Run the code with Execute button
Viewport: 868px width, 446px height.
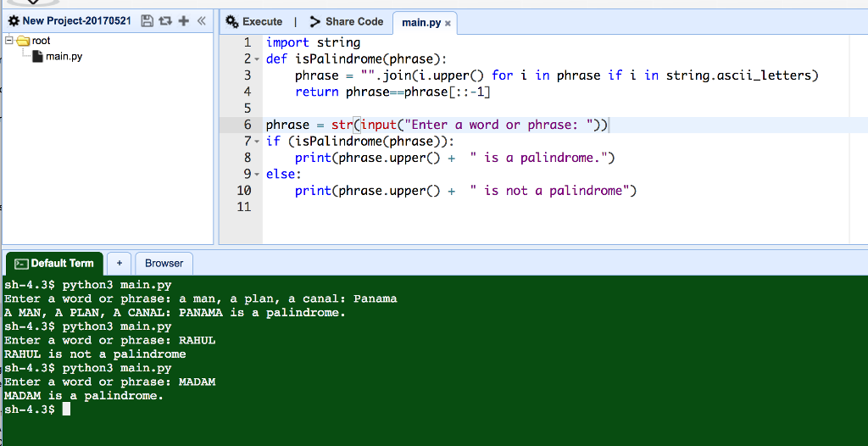254,22
